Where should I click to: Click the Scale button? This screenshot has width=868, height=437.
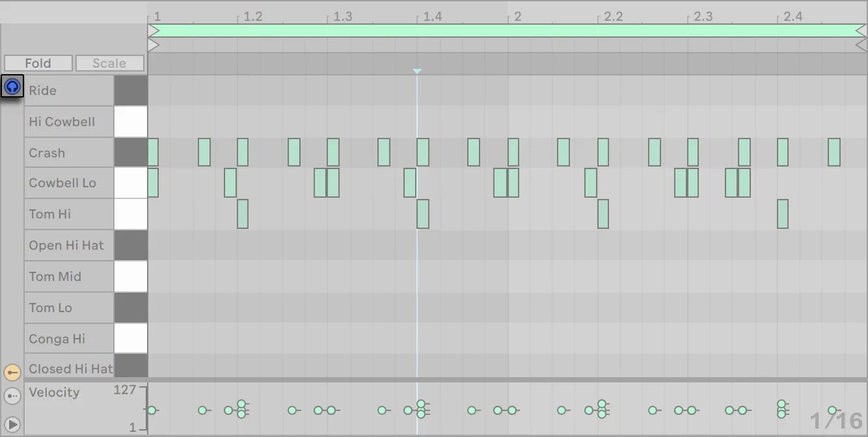[x=109, y=63]
